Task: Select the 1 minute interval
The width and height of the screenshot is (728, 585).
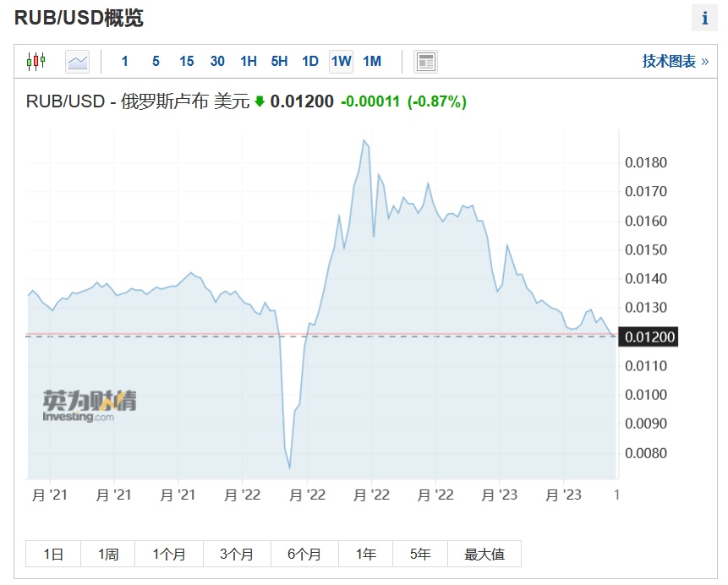Action: (x=125, y=61)
